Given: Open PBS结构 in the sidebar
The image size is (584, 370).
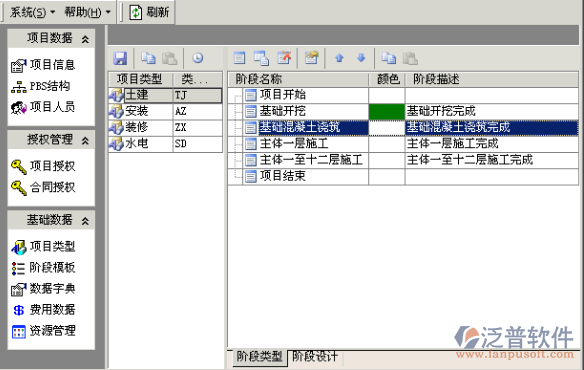Looking at the screenshot, I should [x=41, y=86].
